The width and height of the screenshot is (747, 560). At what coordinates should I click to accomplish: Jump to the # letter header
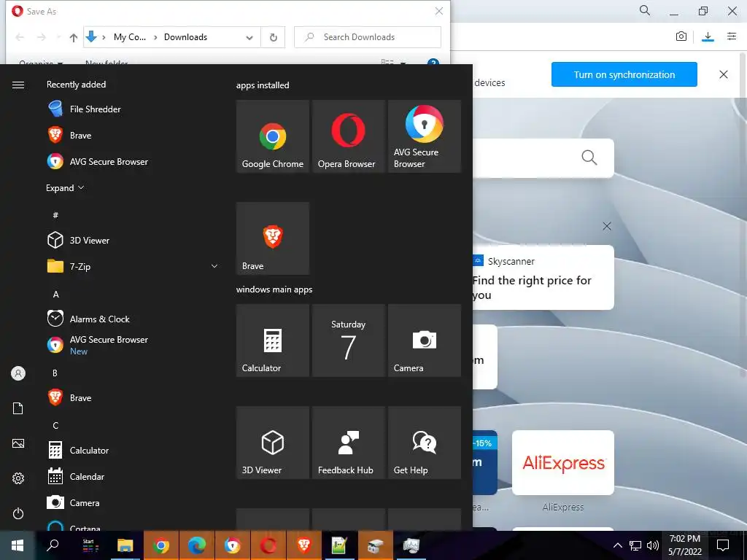coord(55,215)
